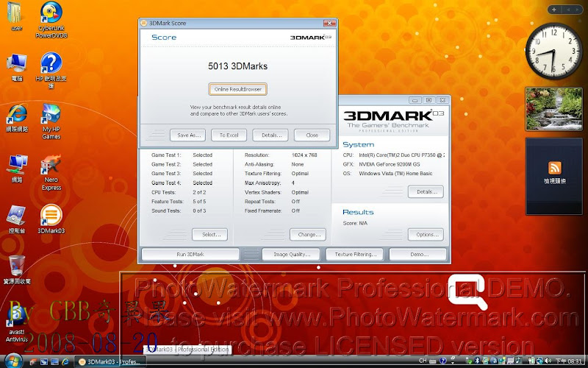
Task: Click 'Windows Vista (TM) Home Basic' text
Action: click(x=395, y=174)
